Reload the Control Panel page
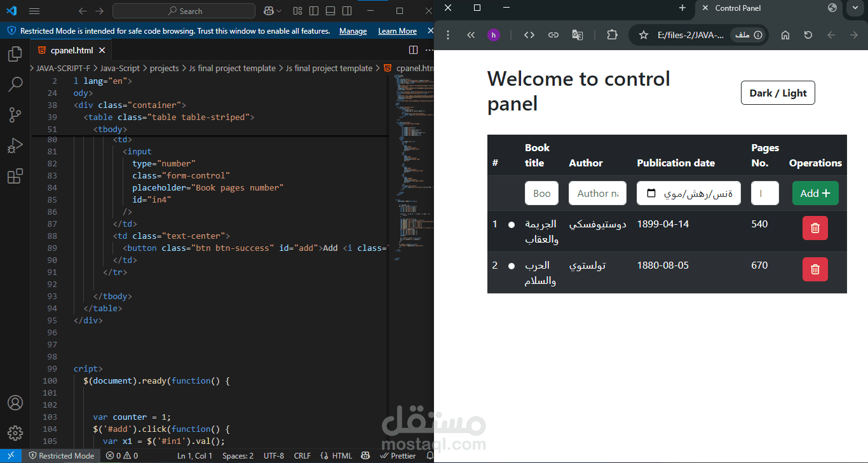The image size is (868, 463). (x=808, y=35)
